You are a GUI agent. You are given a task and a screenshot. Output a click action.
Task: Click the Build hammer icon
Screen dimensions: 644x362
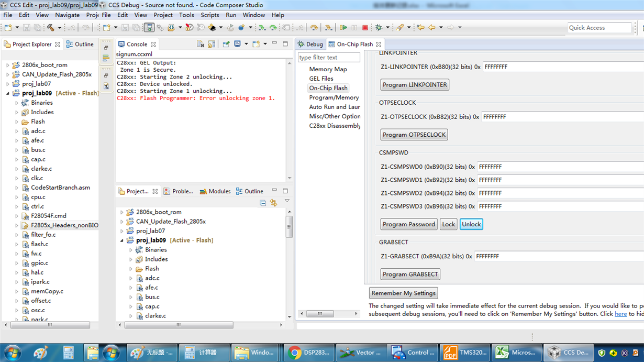tap(51, 28)
